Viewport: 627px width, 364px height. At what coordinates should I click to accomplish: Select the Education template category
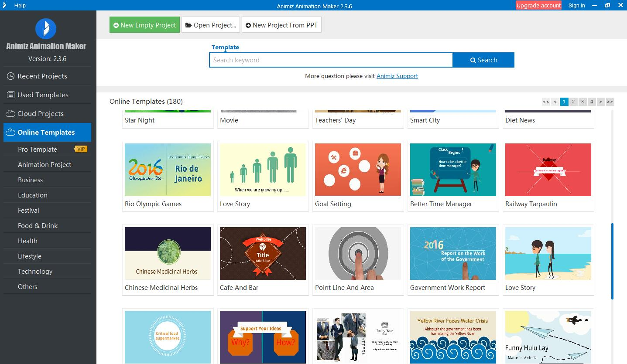click(x=33, y=195)
